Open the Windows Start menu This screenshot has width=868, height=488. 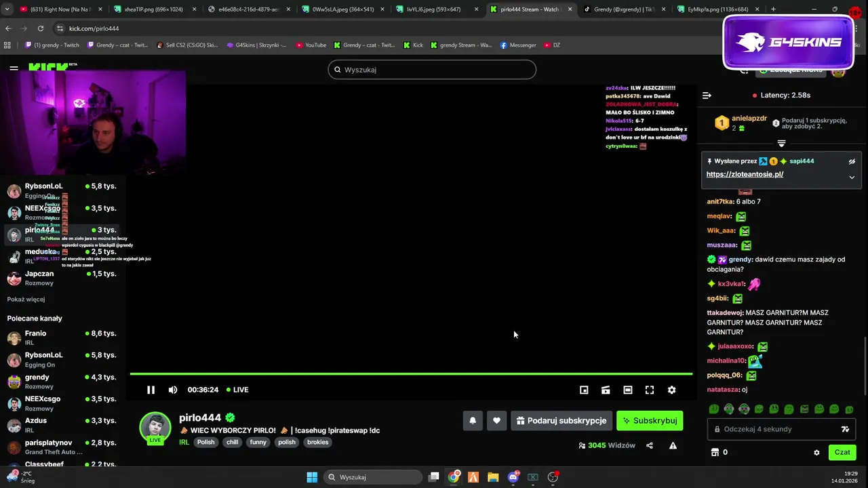point(312,477)
